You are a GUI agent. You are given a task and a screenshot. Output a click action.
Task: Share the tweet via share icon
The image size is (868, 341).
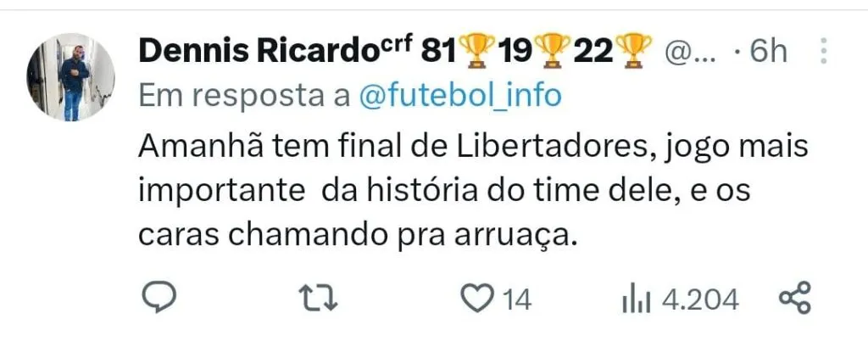point(794,298)
